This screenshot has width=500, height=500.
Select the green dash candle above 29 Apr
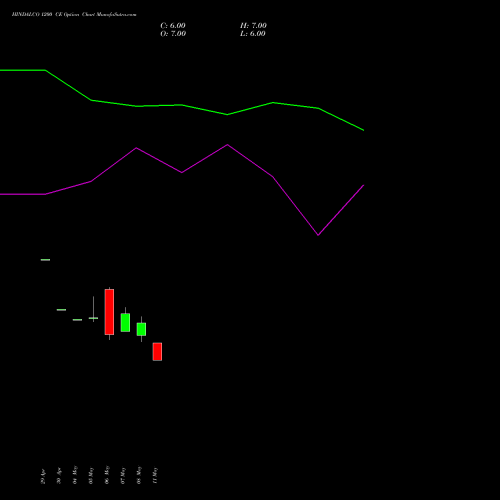(45, 260)
